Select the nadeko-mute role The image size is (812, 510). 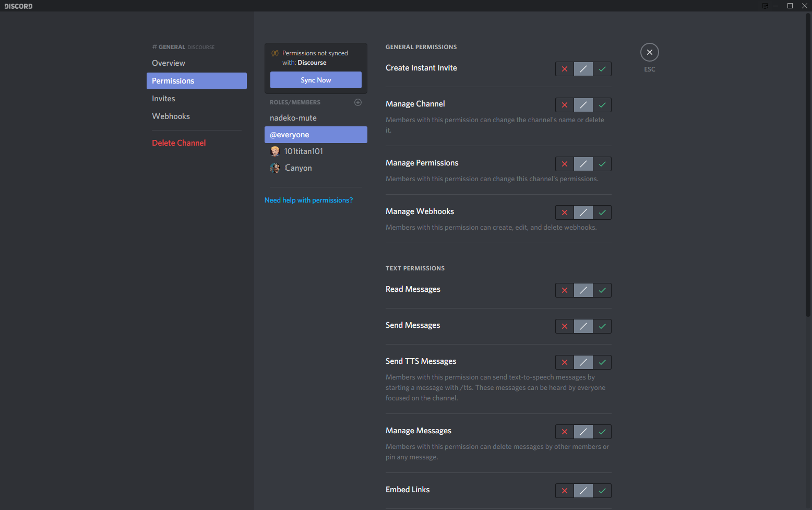point(293,118)
